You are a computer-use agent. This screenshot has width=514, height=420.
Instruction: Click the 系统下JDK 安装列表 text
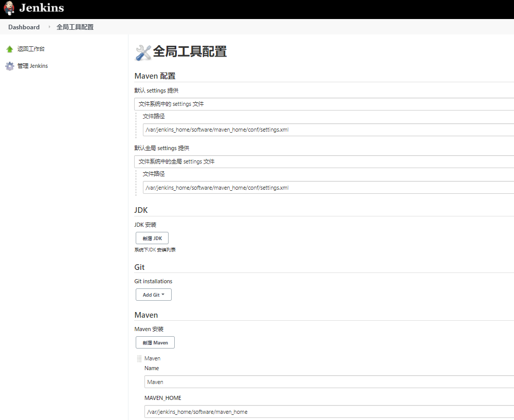(155, 250)
